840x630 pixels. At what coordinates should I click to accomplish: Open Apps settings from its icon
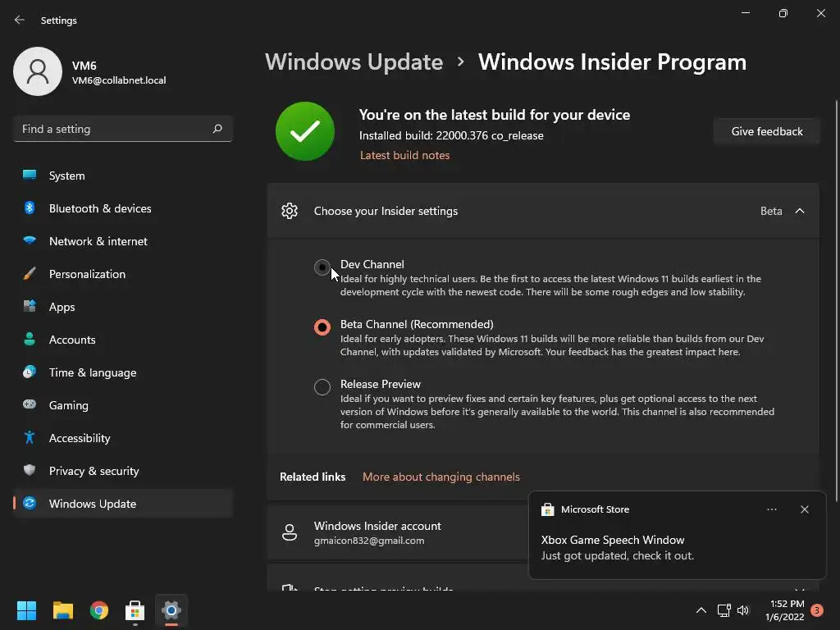coord(30,307)
